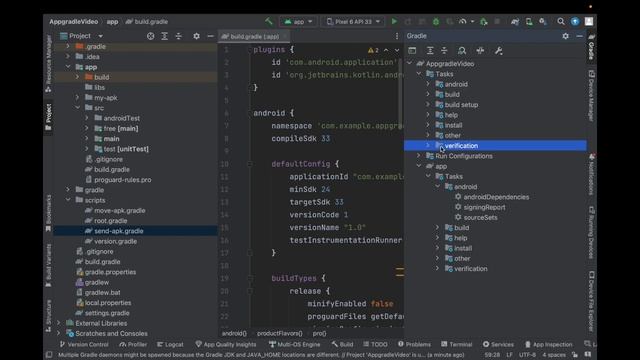Open send-apk.gradle file
This screenshot has height=360, width=640.
coord(118,231)
